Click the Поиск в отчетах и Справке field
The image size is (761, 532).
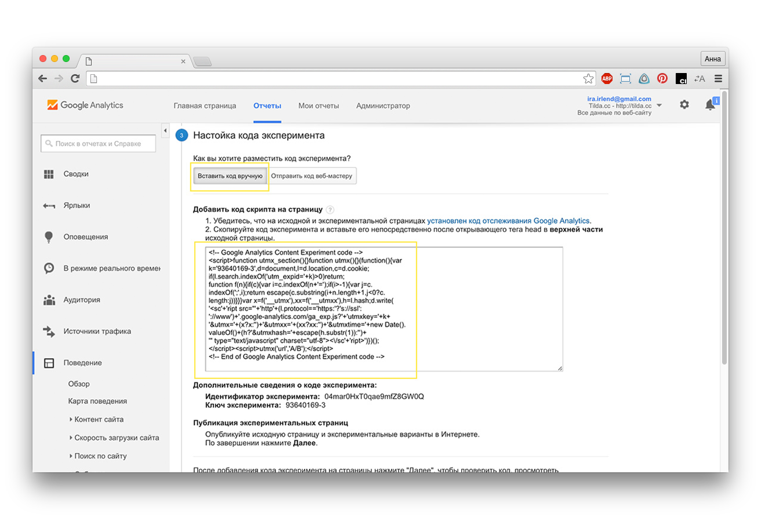click(x=98, y=144)
